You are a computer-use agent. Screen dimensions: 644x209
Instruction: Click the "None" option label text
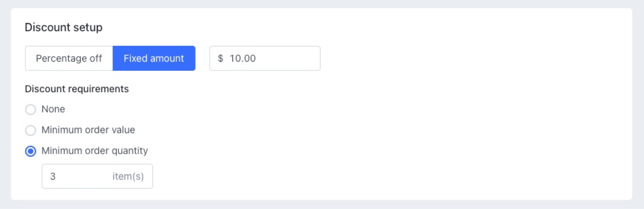(53, 109)
